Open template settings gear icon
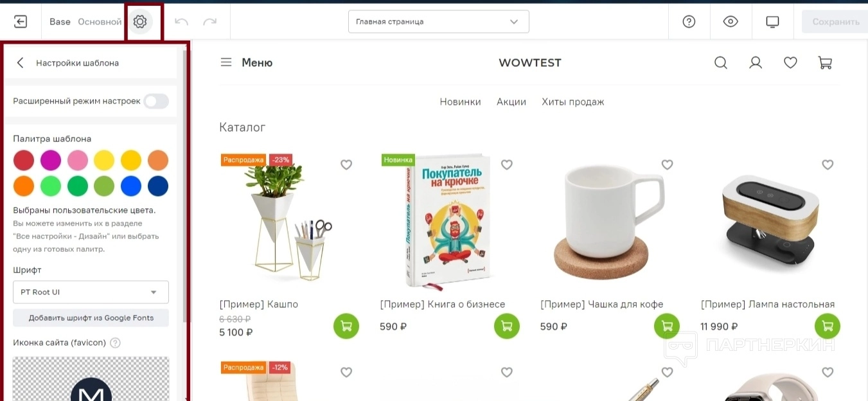 [140, 22]
